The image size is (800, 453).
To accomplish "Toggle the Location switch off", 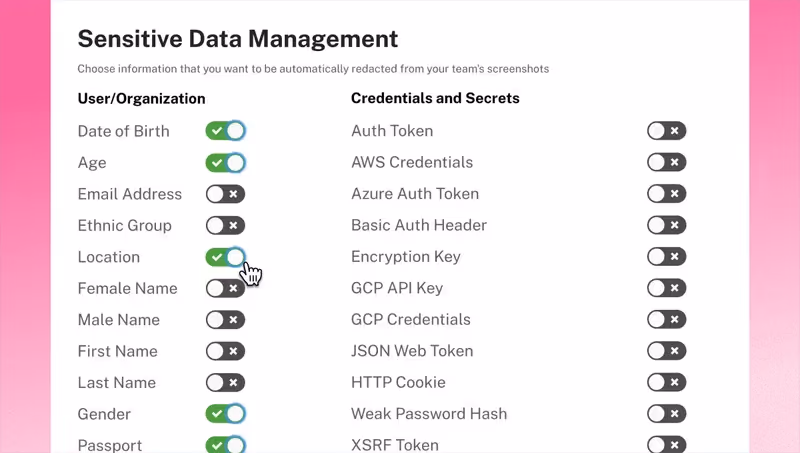I will (x=226, y=257).
